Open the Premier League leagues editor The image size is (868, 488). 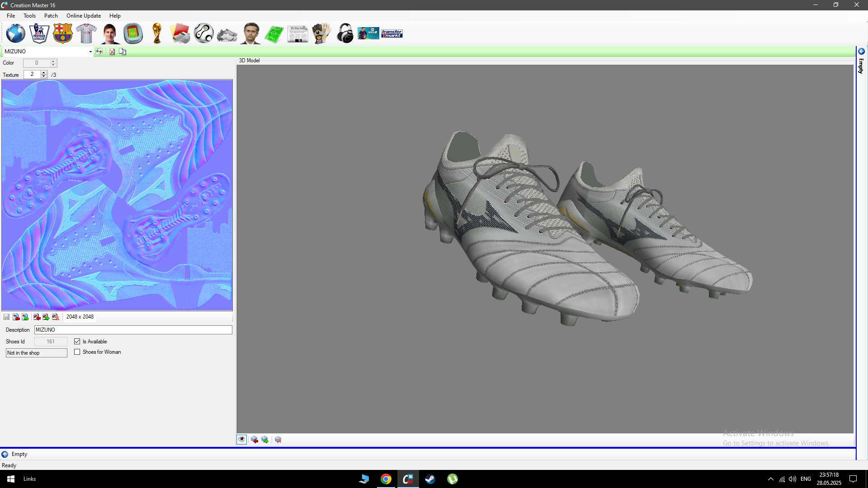39,34
